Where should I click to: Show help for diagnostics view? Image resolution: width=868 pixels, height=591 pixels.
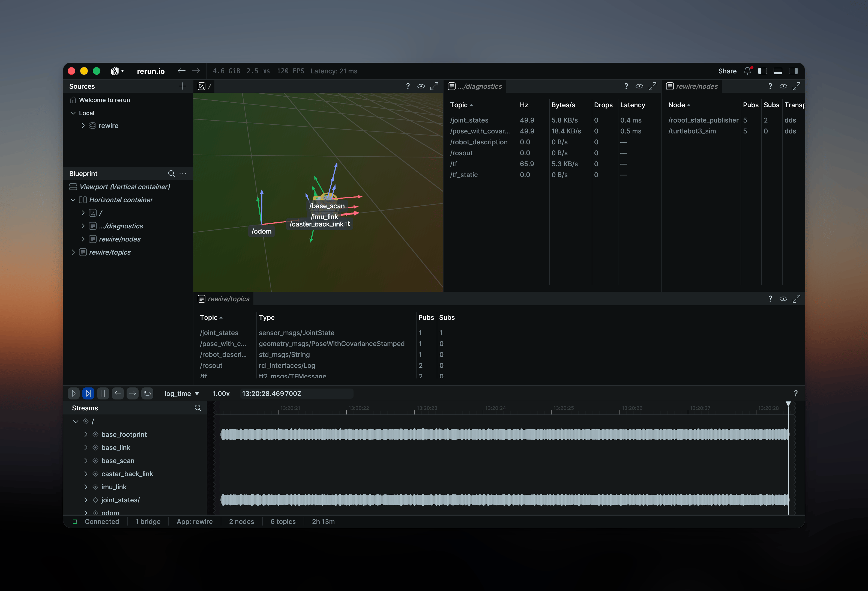coord(626,86)
